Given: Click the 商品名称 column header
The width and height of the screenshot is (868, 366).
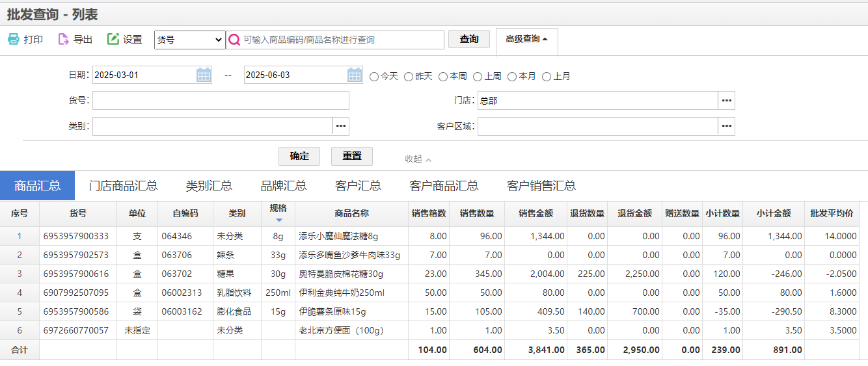Looking at the screenshot, I should [x=351, y=213].
